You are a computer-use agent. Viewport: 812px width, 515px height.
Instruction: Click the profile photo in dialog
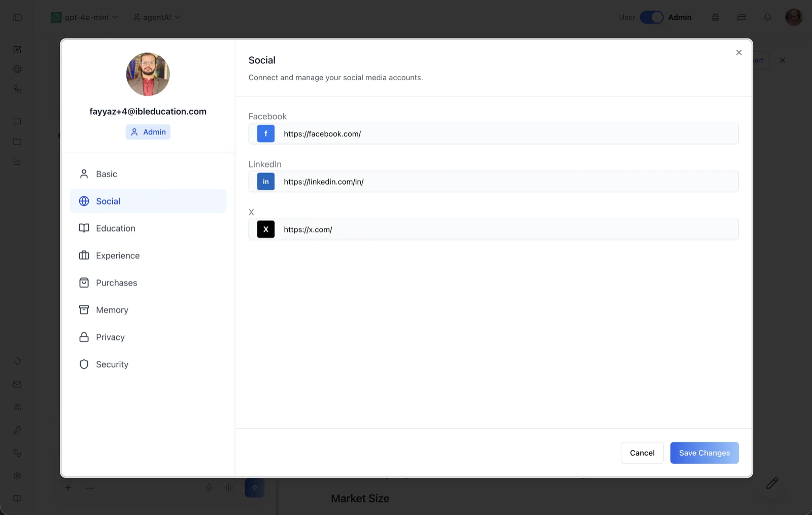coord(148,74)
